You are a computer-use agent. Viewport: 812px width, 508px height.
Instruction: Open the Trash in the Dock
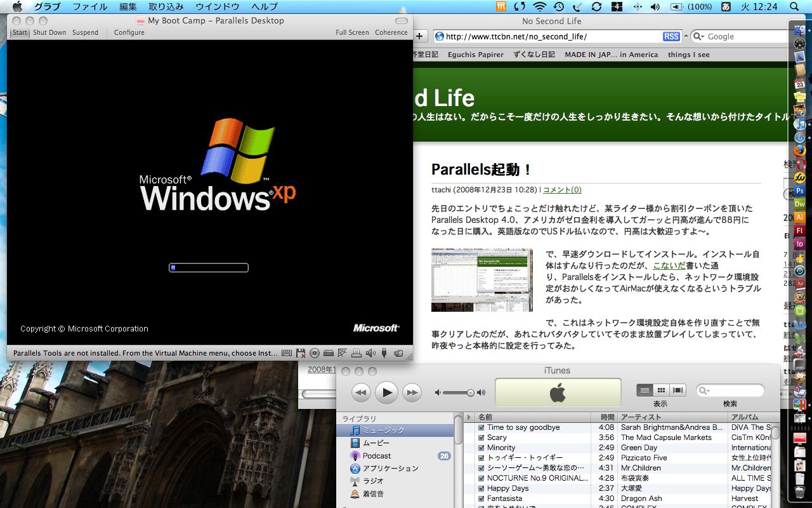point(799,492)
